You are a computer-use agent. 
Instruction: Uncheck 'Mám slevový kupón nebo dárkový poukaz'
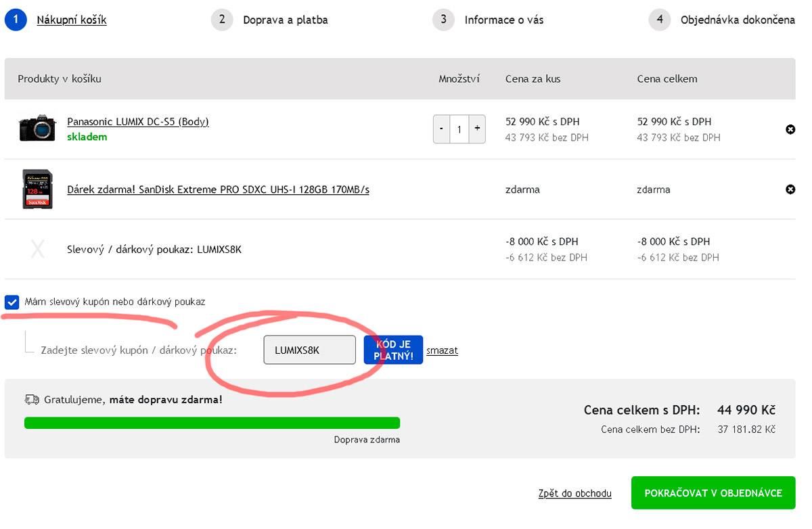[x=12, y=302]
